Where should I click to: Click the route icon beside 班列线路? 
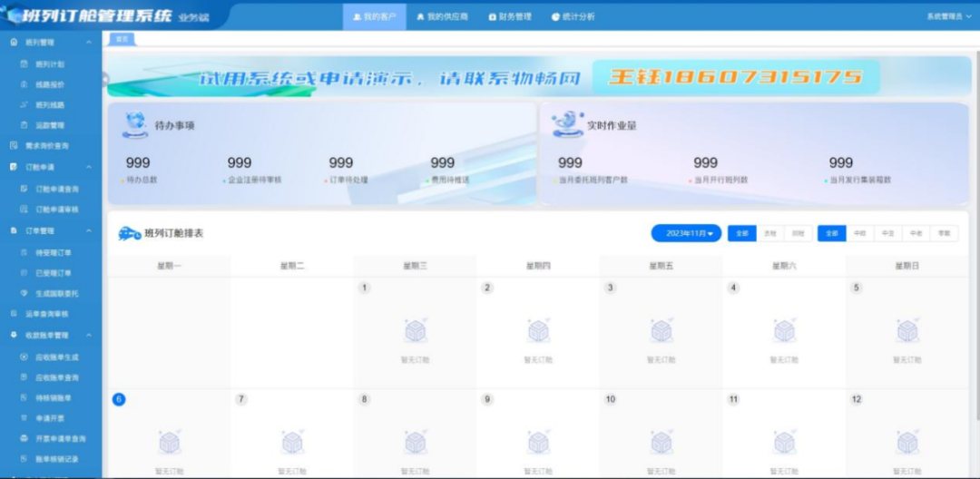(x=24, y=105)
